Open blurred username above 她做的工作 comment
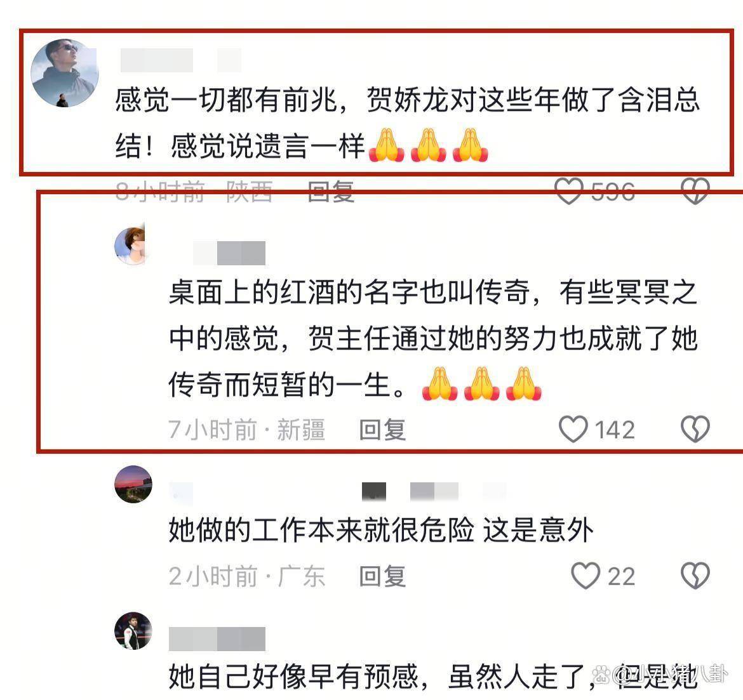Viewport: 743px width, 700px height. (x=337, y=492)
